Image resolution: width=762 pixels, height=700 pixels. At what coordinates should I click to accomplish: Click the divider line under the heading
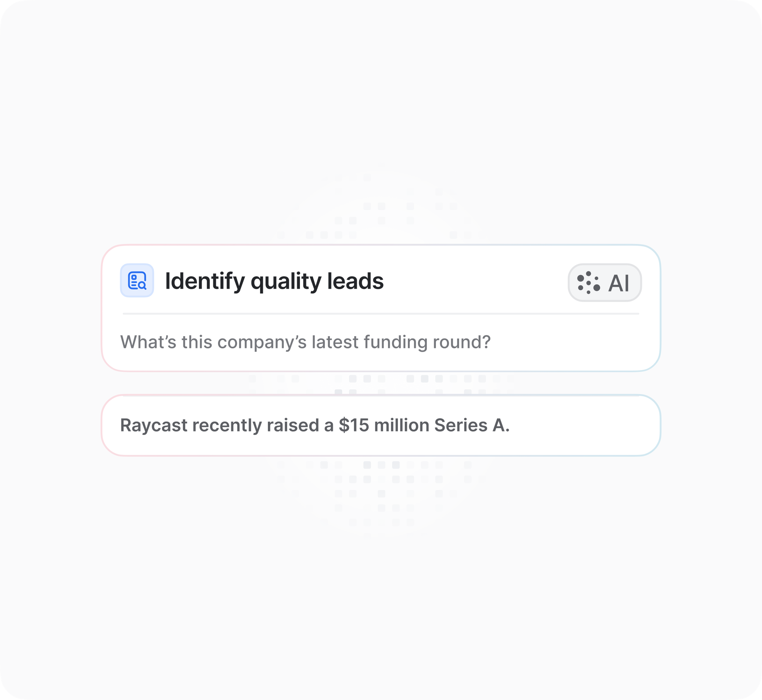380,314
